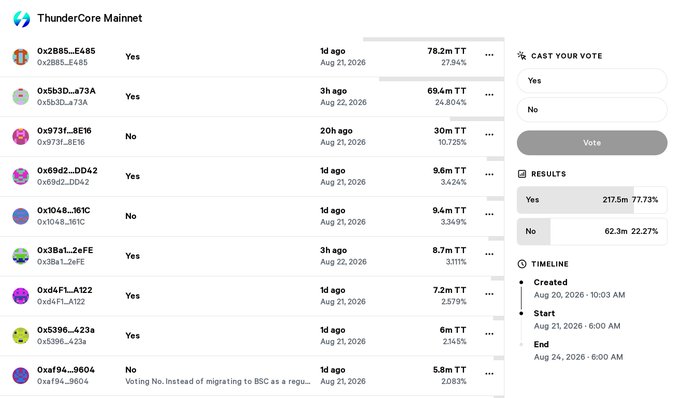The image size is (680, 398).
Task: Click the '6m TT' voting power value
Action: pyautogui.click(x=453, y=330)
